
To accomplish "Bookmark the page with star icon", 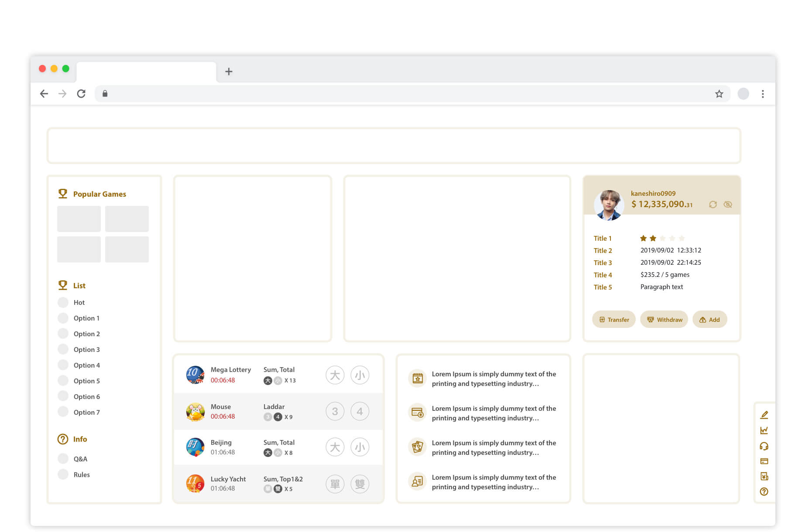I will click(x=719, y=94).
